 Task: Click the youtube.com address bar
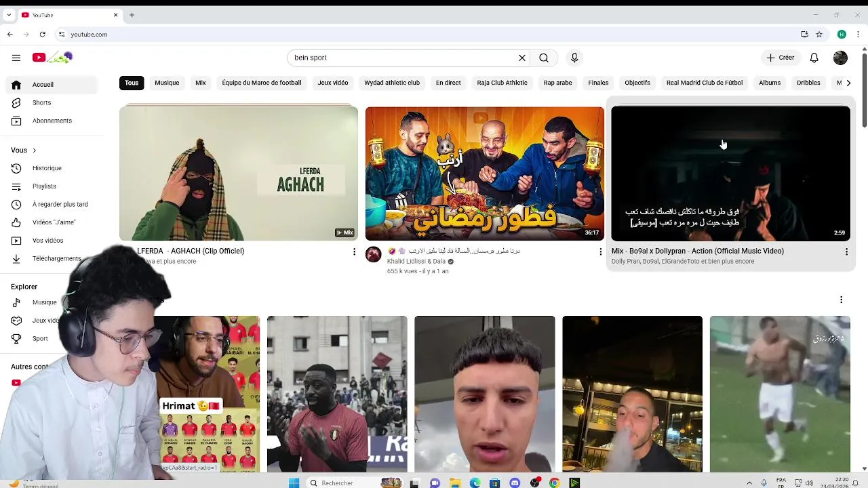click(427, 34)
